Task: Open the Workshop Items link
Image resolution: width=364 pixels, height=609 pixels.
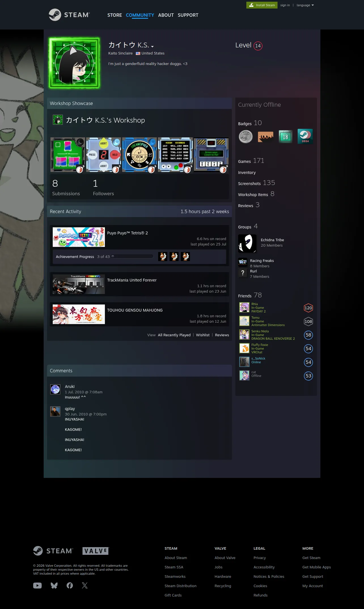Action: [x=256, y=194]
